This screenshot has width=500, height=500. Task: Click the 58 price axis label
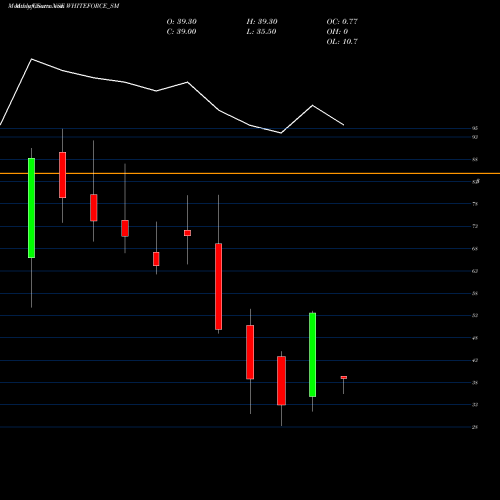(475, 293)
